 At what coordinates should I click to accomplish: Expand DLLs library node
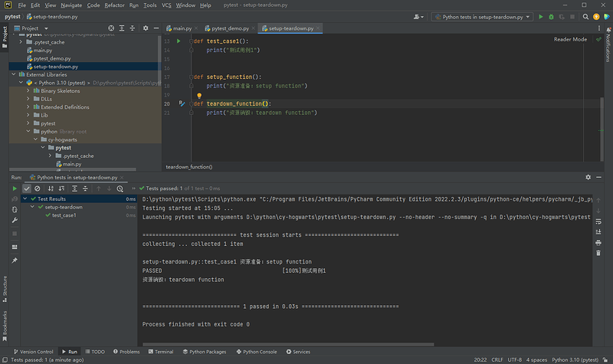tap(28, 99)
